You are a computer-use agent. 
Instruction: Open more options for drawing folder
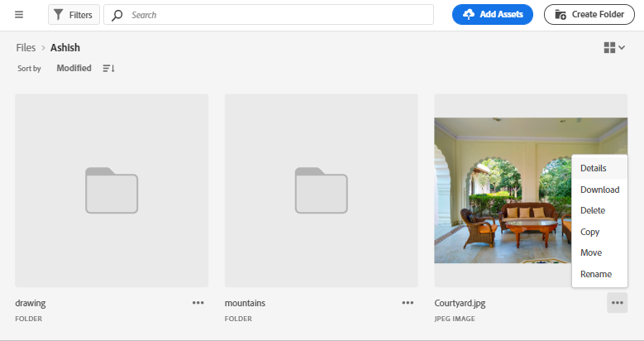198,303
